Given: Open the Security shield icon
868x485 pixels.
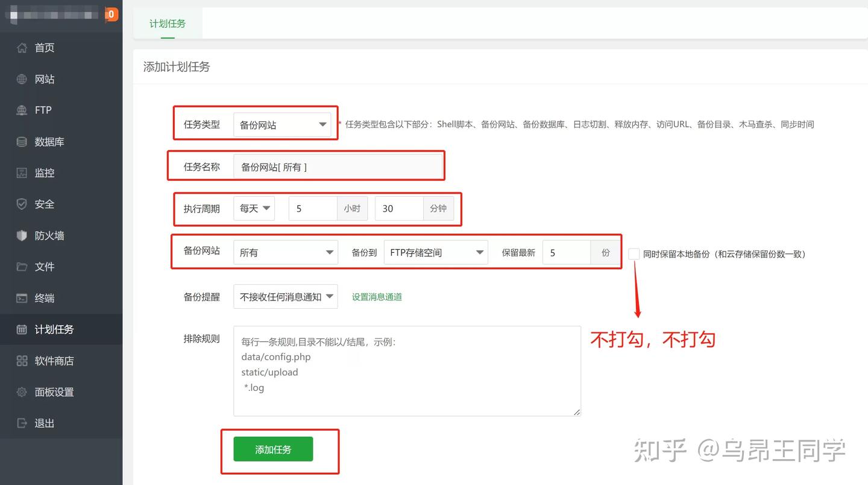Looking at the screenshot, I should [22, 204].
